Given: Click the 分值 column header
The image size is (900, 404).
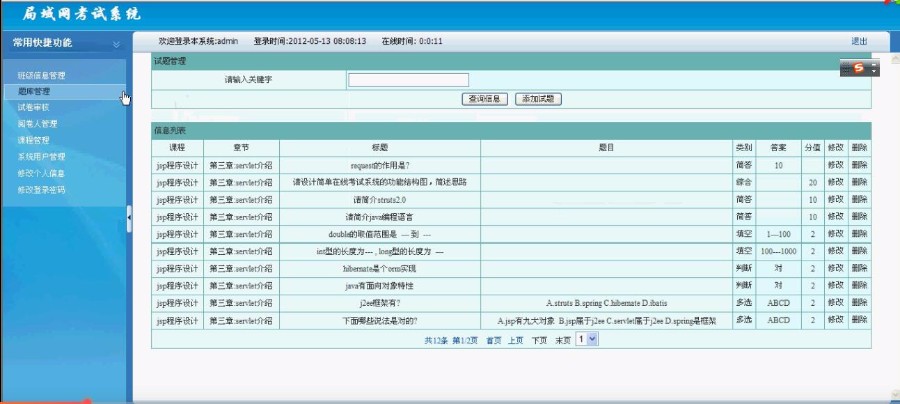Looking at the screenshot, I should pos(812,147).
